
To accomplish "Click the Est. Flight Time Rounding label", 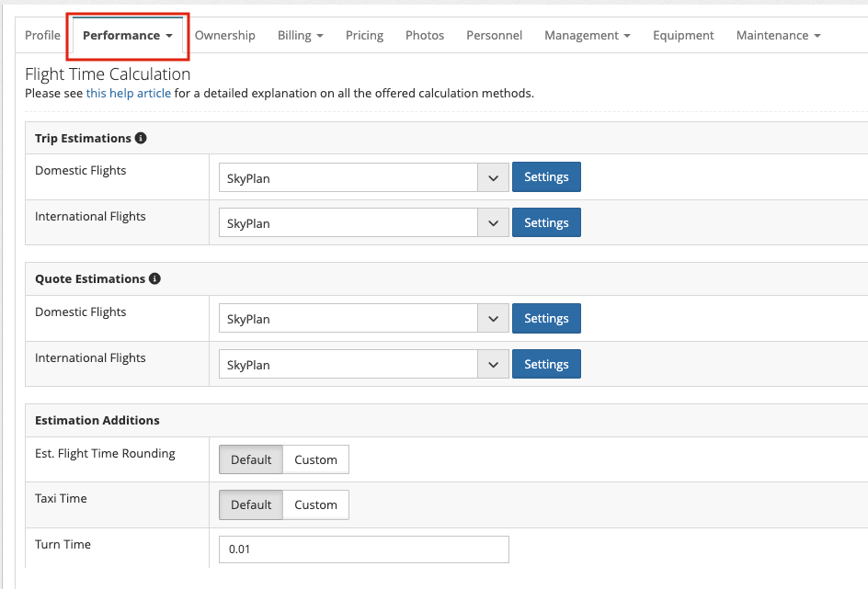I will click(x=105, y=454).
